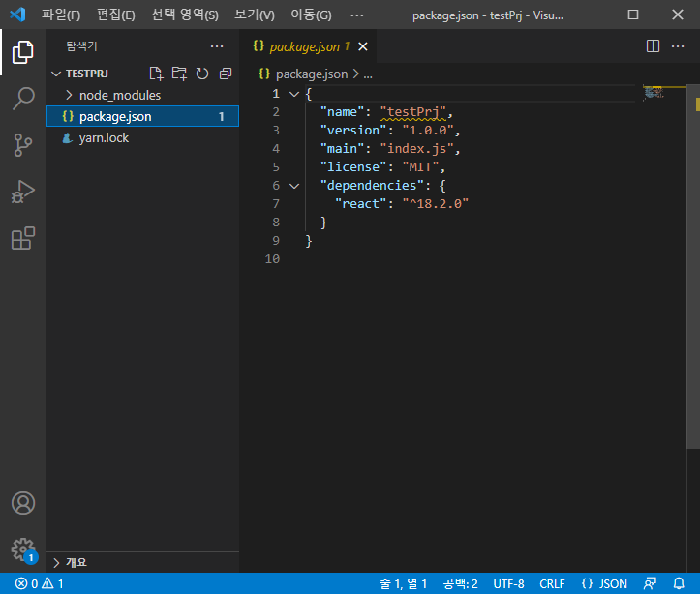This screenshot has width=700, height=594.
Task: Click line number 10 in gutter
Action: point(272,259)
